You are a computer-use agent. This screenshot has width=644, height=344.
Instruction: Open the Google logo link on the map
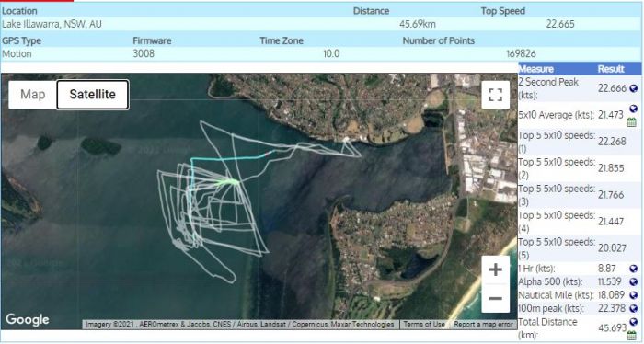(x=28, y=319)
